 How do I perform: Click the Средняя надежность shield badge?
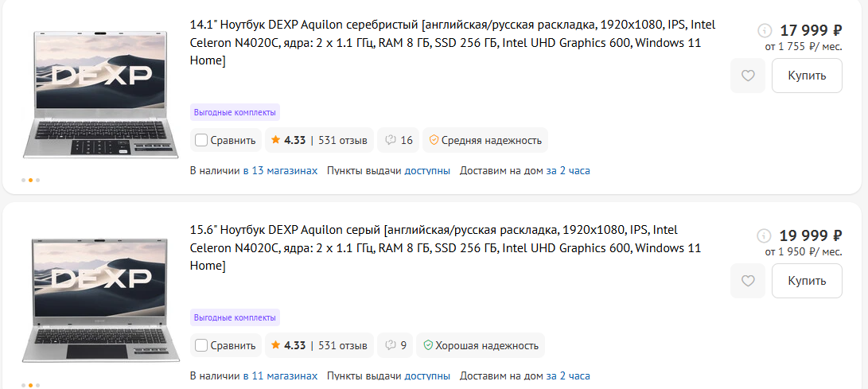point(485,141)
